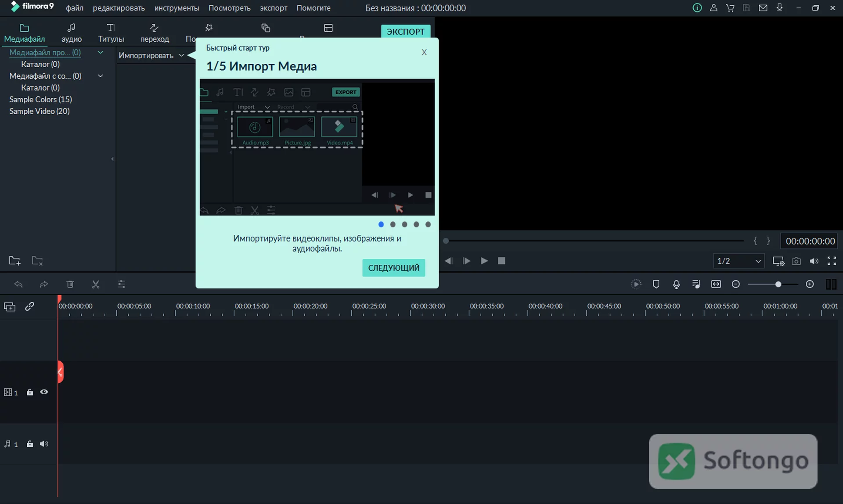Click the record voiceover microphone icon
Screen dimensions: 843x504
coord(676,284)
